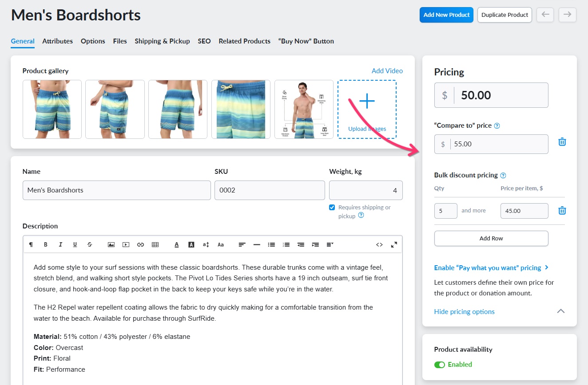Focus the main price field 50.00
Screen dimensions: 588x385
click(x=491, y=95)
